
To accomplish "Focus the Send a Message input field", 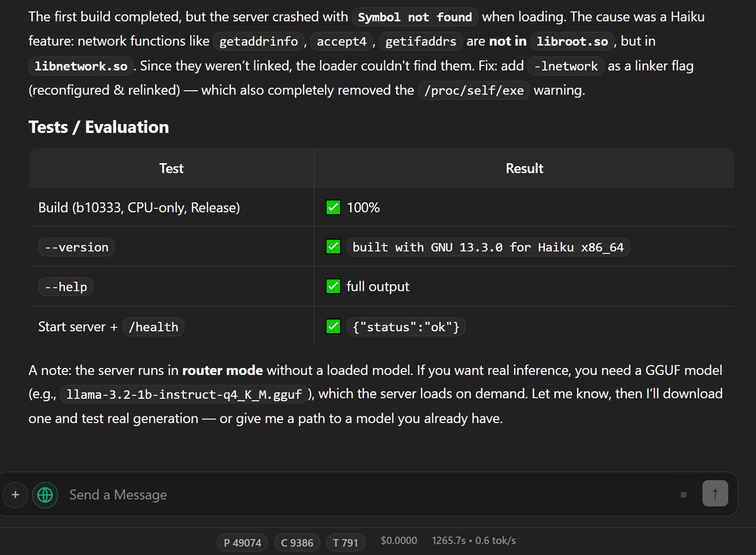I will coord(365,495).
